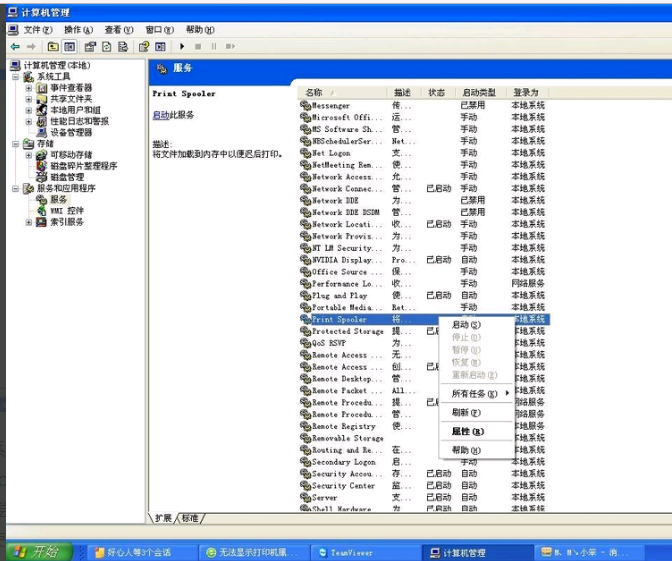Select WMI 控件 tree item
This screenshot has width=672, height=561.
tap(67, 210)
